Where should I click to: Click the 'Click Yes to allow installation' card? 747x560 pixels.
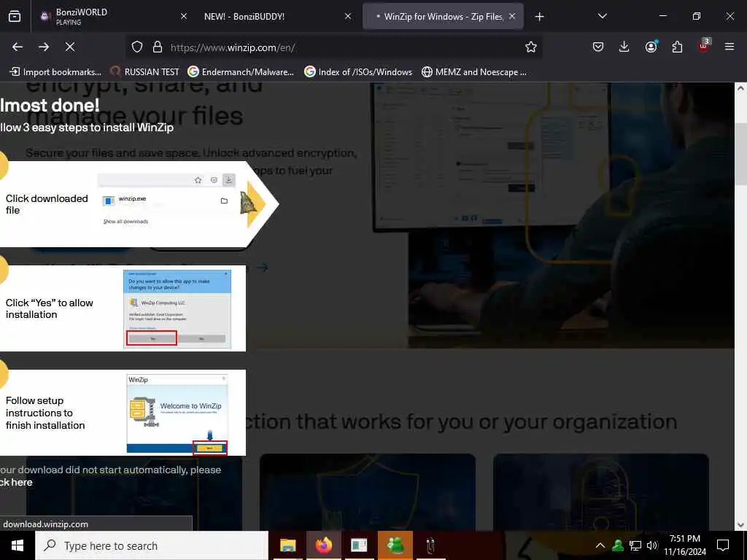coord(123,308)
